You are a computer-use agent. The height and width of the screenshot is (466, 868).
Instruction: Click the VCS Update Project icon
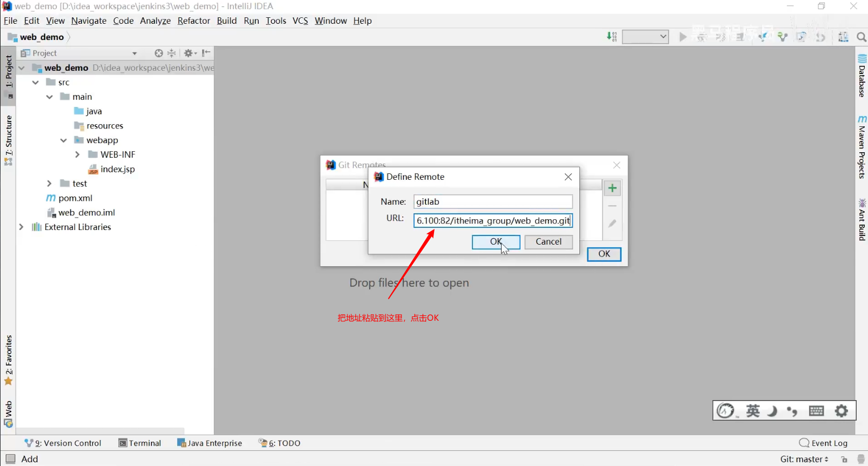pos(763,37)
